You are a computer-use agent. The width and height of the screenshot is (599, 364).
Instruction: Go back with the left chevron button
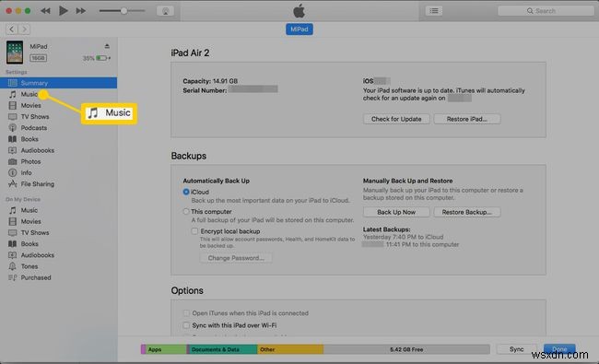(x=12, y=29)
